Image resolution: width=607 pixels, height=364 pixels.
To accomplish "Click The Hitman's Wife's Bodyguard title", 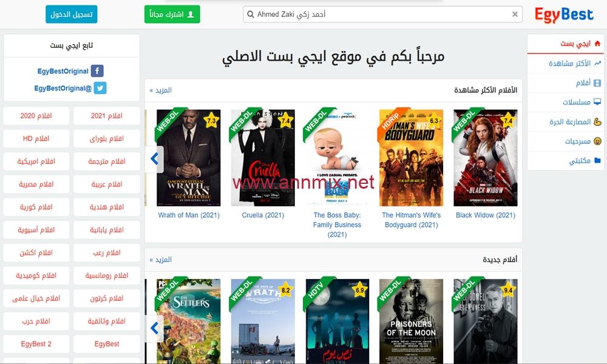I will pos(411,220).
